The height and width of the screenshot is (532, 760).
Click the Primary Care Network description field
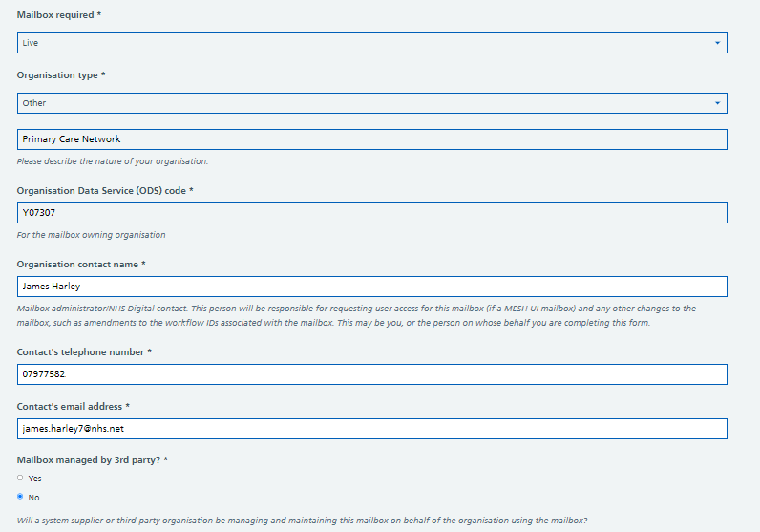click(x=371, y=139)
